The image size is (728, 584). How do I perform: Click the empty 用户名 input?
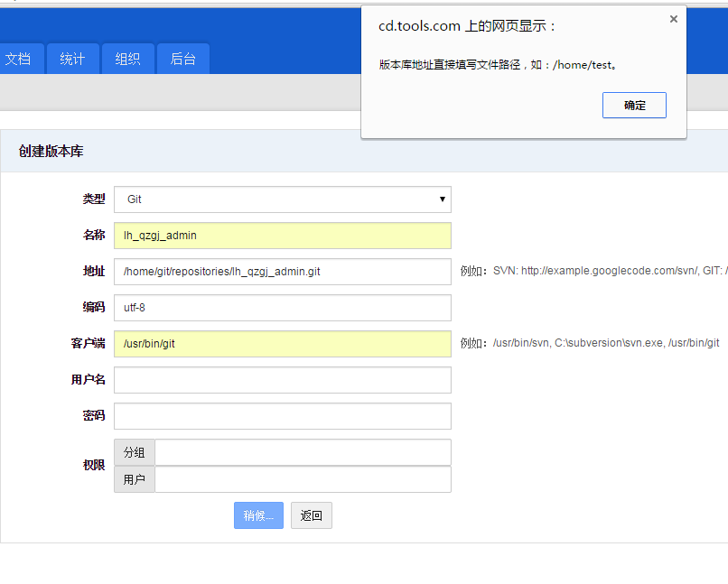tap(282, 380)
